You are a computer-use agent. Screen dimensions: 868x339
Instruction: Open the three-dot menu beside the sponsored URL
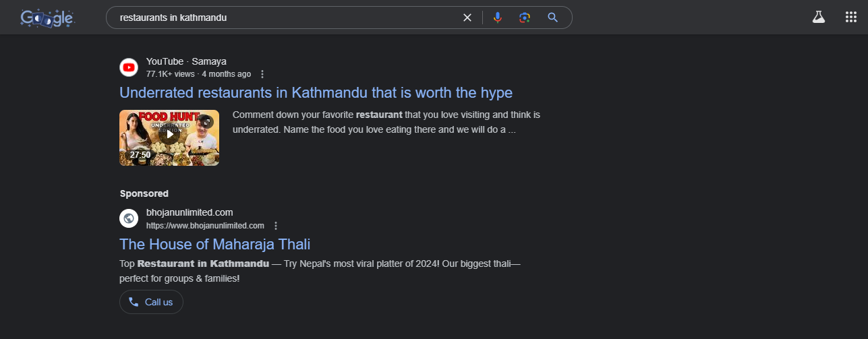[275, 226]
